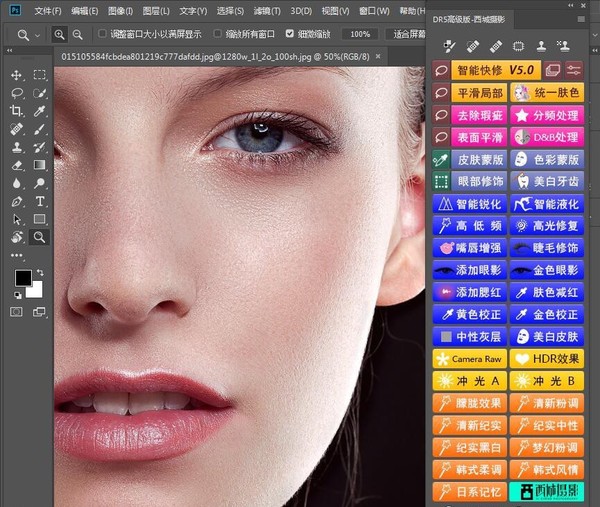Select the Crop tool in toolbox
The width and height of the screenshot is (600, 507).
(x=17, y=111)
